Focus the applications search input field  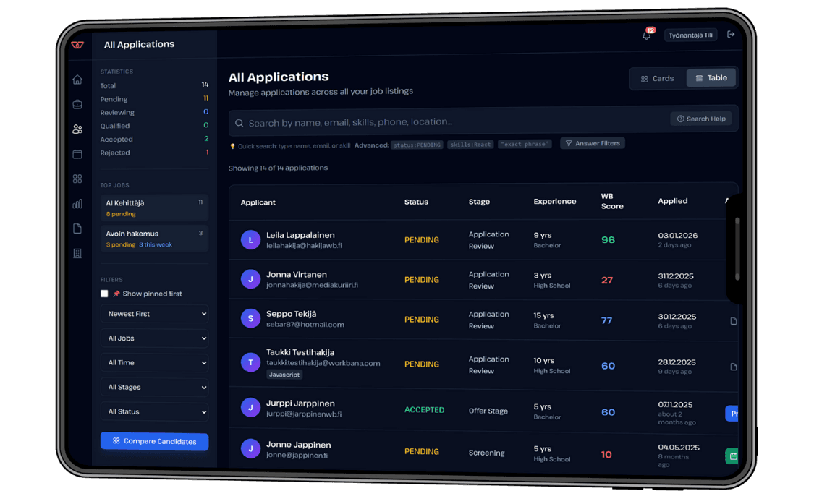[x=449, y=123]
